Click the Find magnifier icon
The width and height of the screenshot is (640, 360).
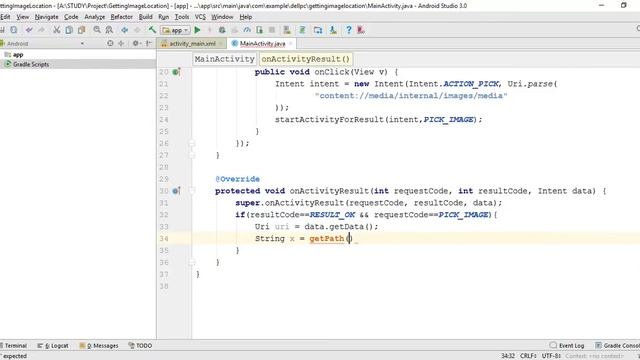click(x=97, y=30)
